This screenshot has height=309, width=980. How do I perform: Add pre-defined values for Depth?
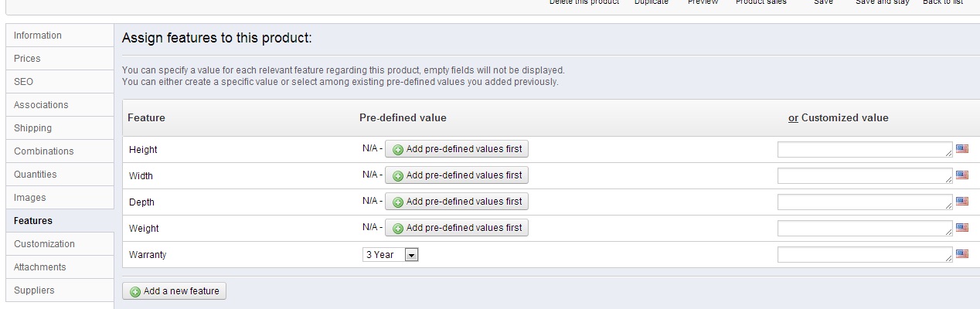point(457,202)
